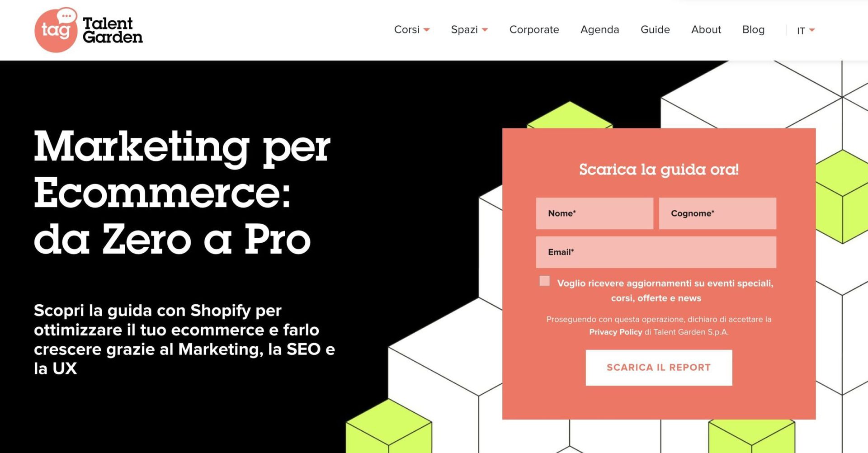Navigate to the Guide section
This screenshot has width=868, height=453.
pyautogui.click(x=655, y=30)
